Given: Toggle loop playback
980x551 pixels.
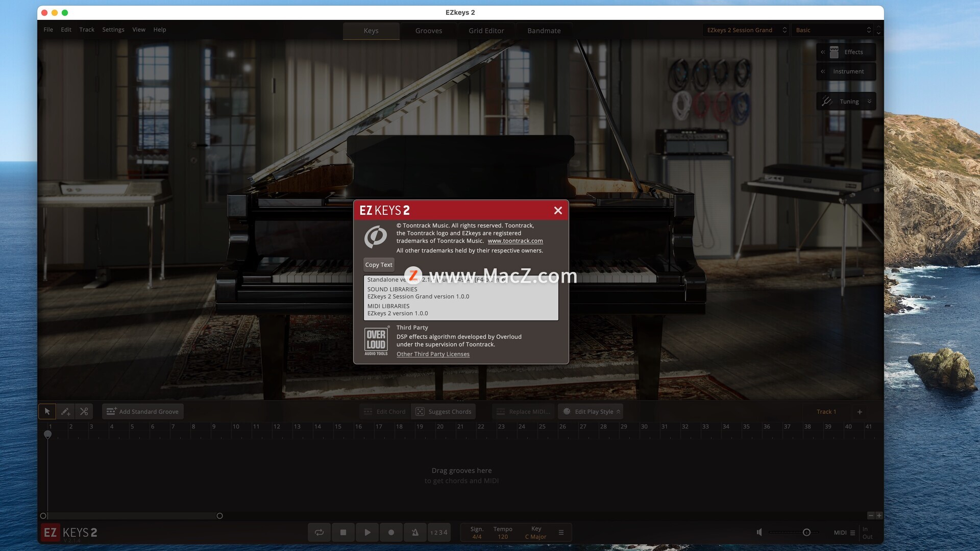Looking at the screenshot, I should pyautogui.click(x=319, y=532).
